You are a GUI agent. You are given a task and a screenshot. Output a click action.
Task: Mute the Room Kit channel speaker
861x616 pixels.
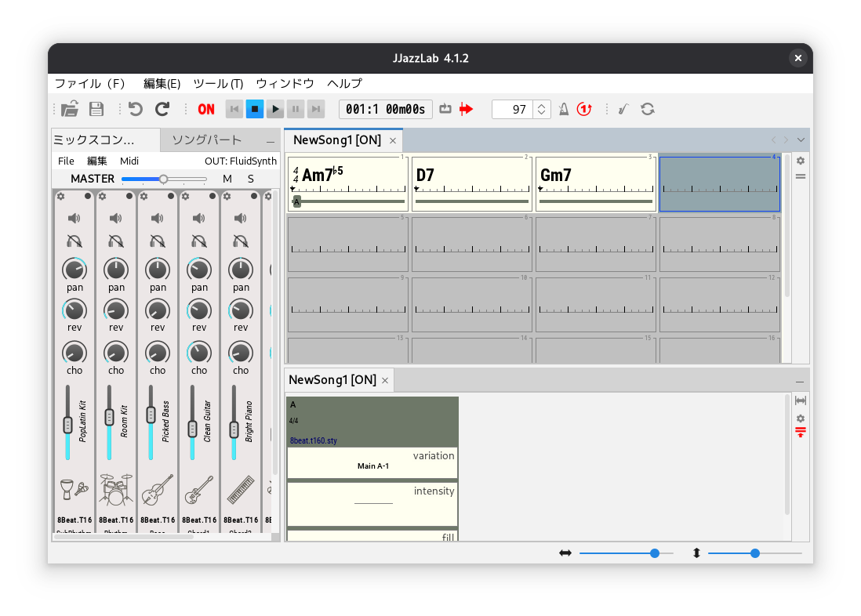pos(116,219)
